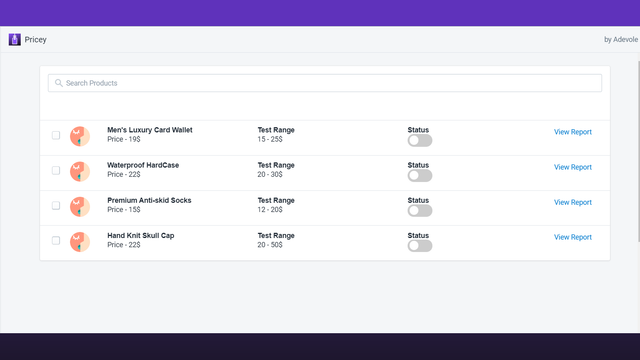Check the Men's Luxury Card Wallet checkbox
The image size is (640, 360).
(56, 135)
